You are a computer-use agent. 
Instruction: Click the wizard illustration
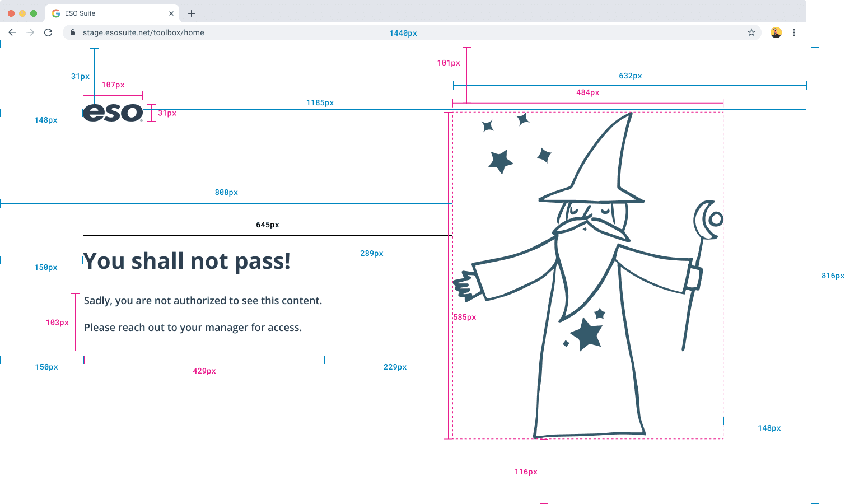pyautogui.click(x=588, y=275)
